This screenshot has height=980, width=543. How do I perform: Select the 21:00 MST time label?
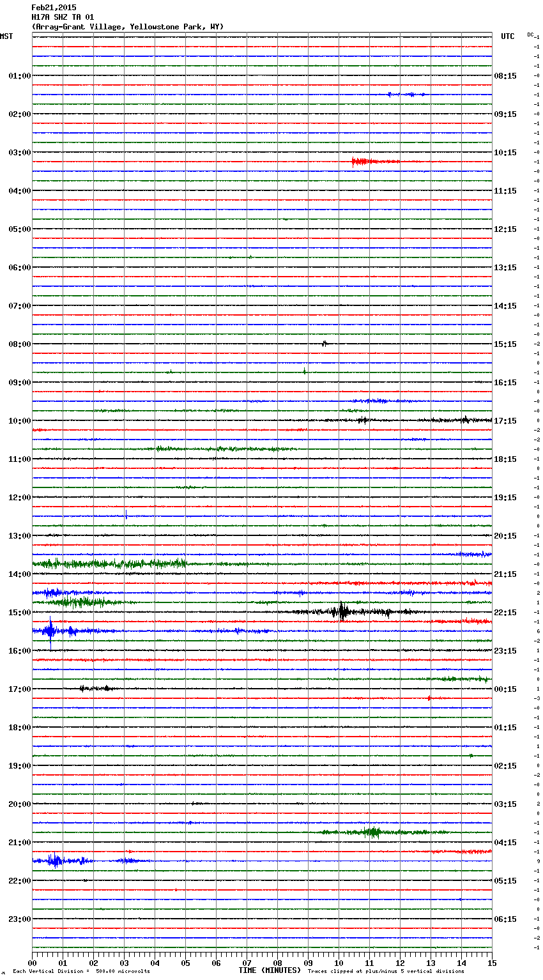click(x=20, y=843)
